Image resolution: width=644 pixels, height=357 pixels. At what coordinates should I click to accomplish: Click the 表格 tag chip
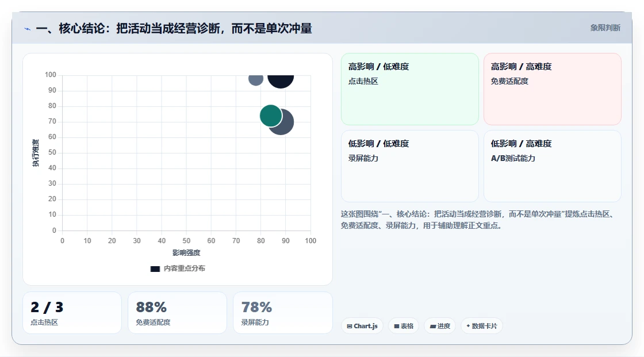point(404,326)
